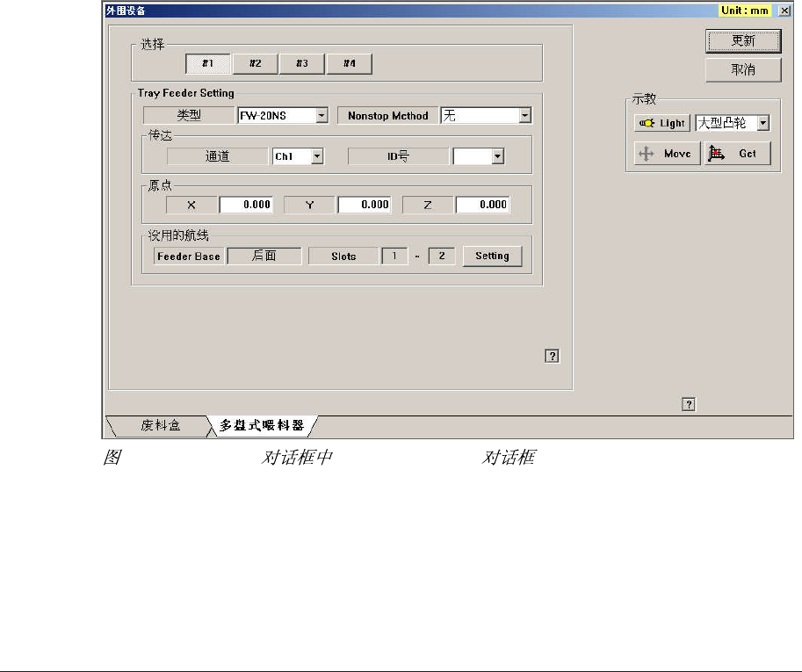Image resolution: width=802 pixels, height=672 pixels.
Task: Click the origin Z value field
Action: (482, 205)
